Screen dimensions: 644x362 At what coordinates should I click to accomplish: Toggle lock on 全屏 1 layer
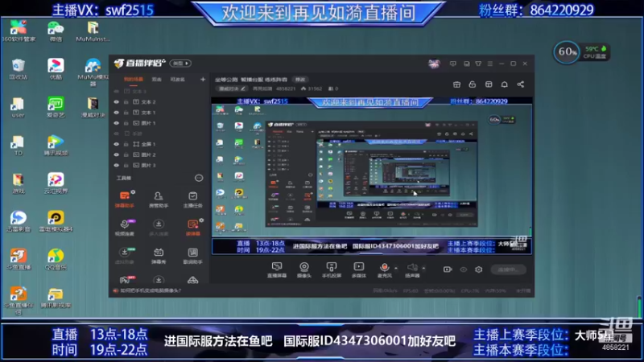[x=126, y=144]
